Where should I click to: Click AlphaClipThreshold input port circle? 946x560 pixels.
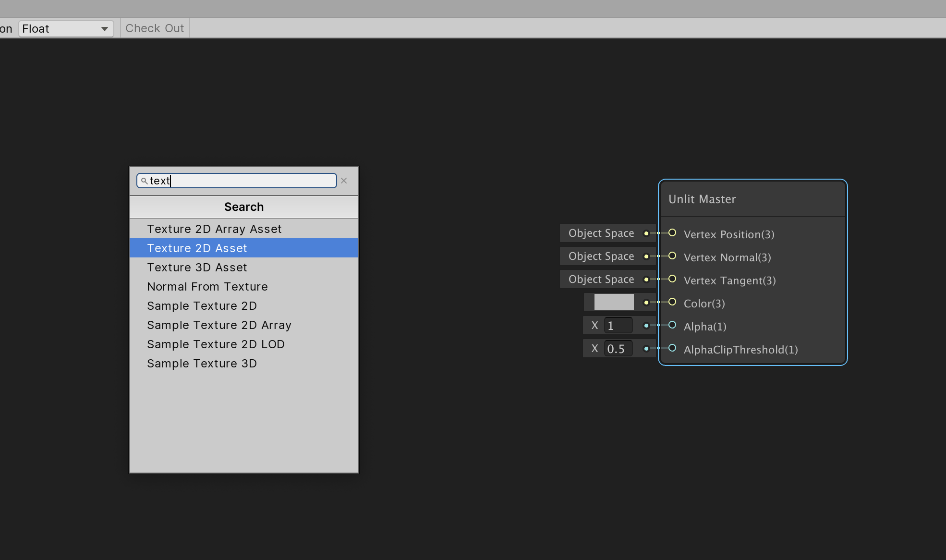click(672, 348)
